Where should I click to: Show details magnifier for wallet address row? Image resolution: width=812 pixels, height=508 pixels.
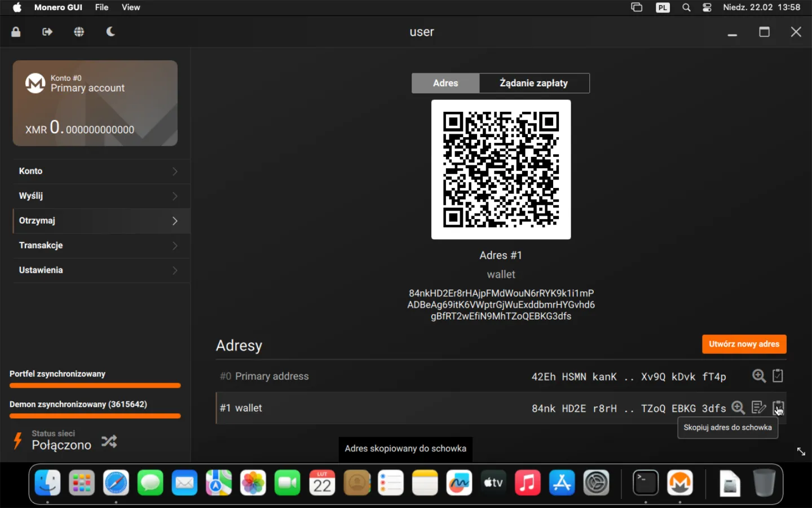point(738,408)
